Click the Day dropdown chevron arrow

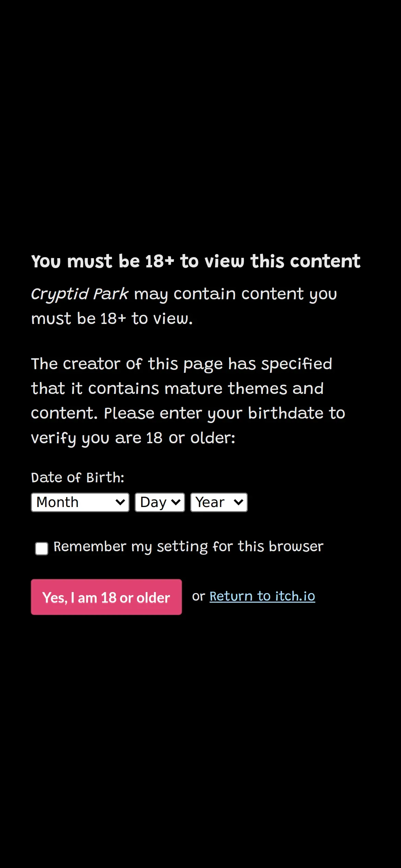click(176, 503)
